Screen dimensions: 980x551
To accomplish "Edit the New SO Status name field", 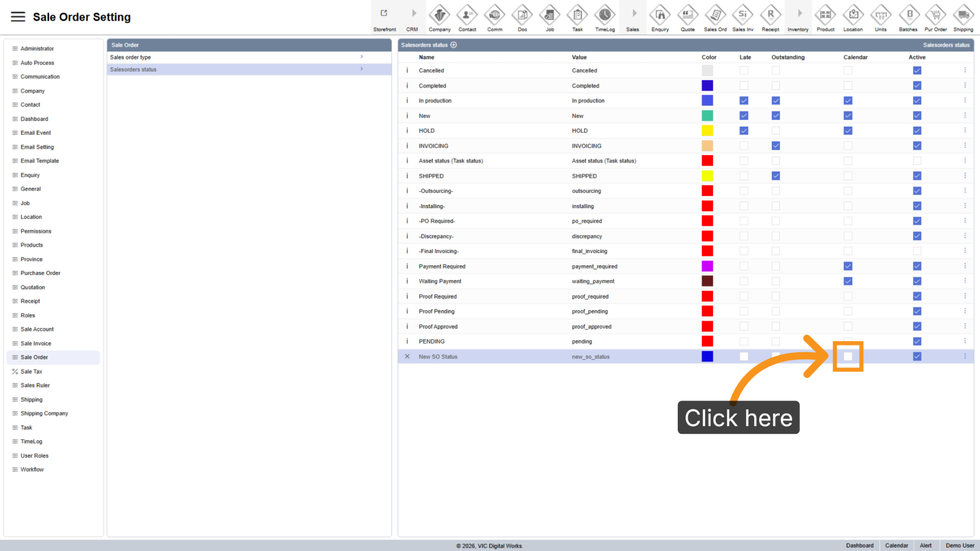I will (438, 357).
